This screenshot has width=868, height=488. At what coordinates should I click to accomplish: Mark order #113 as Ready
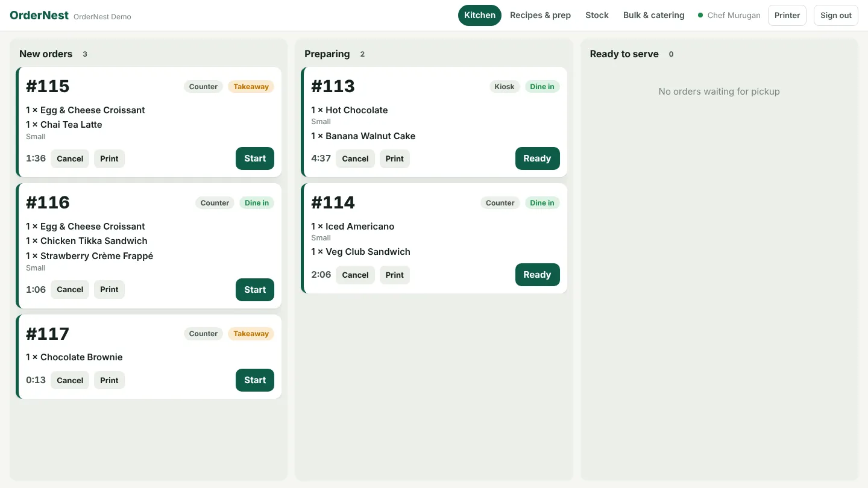(x=537, y=158)
